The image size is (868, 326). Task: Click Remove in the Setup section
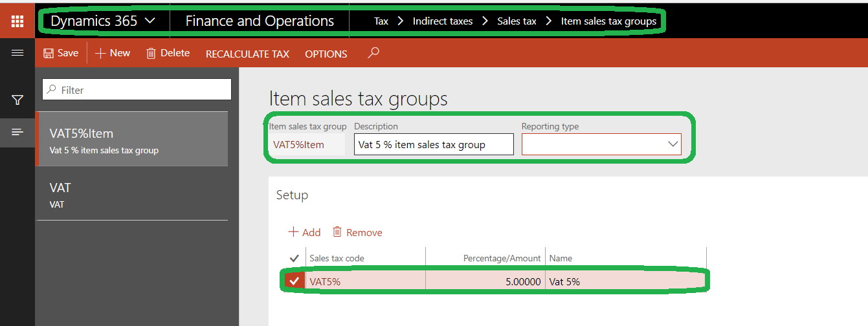coord(357,232)
